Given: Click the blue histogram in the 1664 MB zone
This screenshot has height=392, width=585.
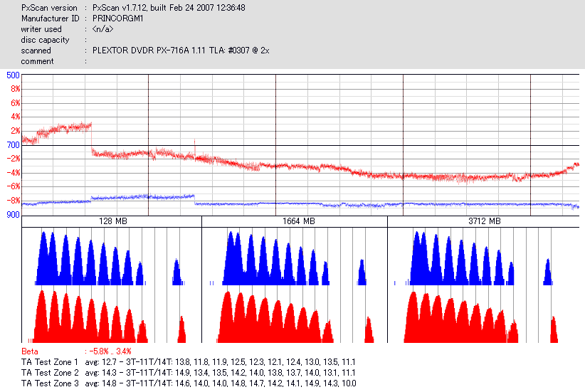Looking at the screenshot, I should click(288, 258).
